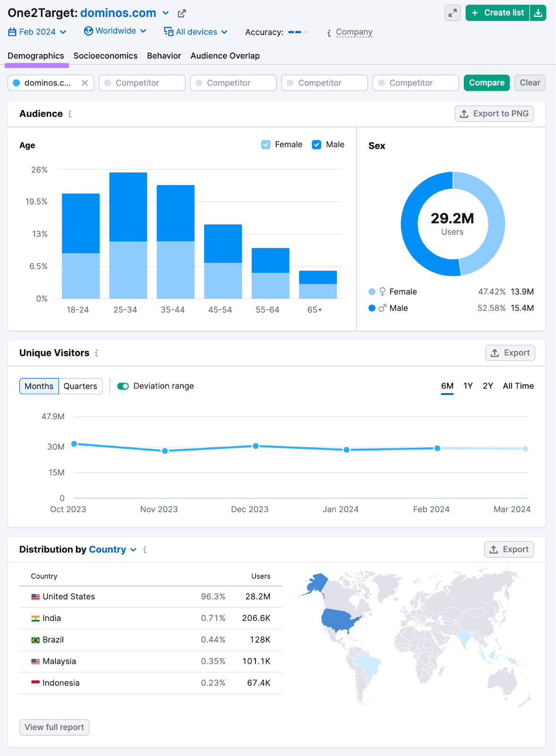Click the info icon beside Unique Visitors

pyautogui.click(x=96, y=353)
